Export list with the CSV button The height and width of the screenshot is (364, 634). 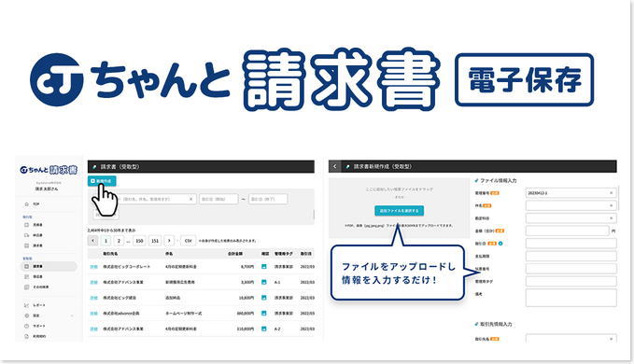188,241
